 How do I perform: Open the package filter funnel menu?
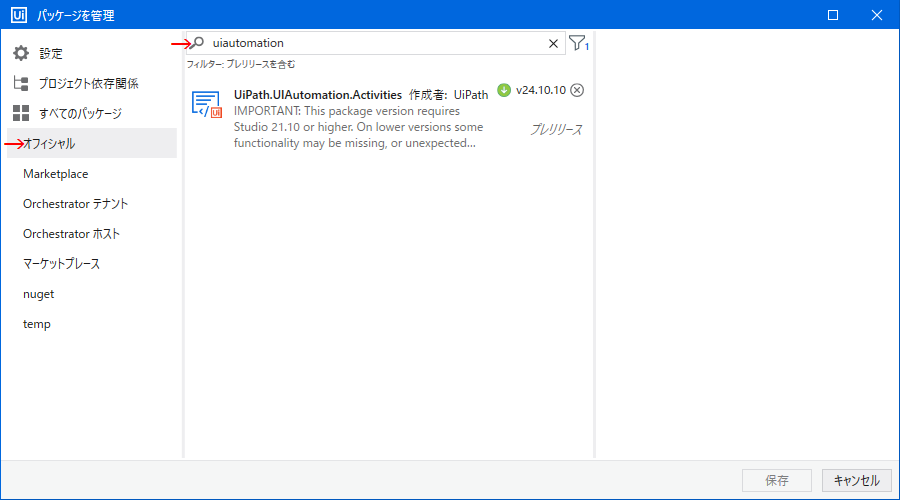point(579,43)
